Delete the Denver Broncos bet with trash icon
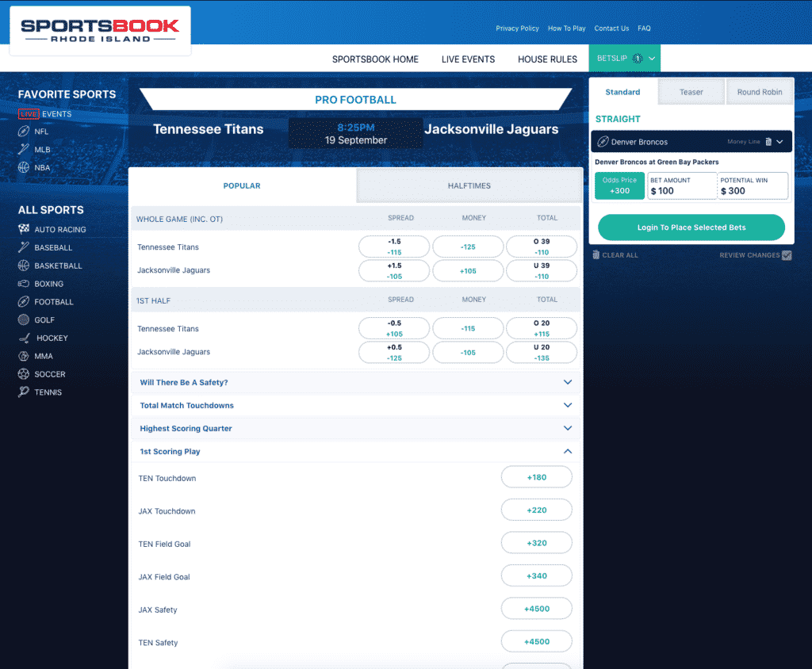 [768, 142]
